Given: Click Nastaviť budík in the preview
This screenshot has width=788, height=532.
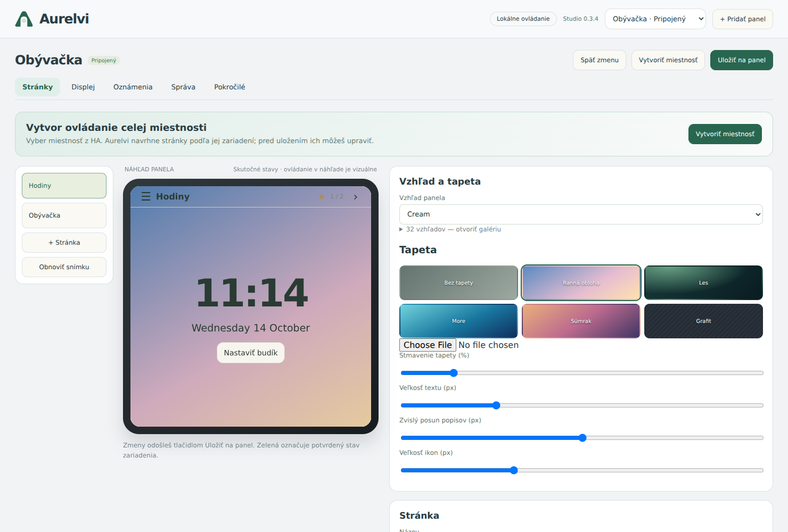Looking at the screenshot, I should 251,353.
